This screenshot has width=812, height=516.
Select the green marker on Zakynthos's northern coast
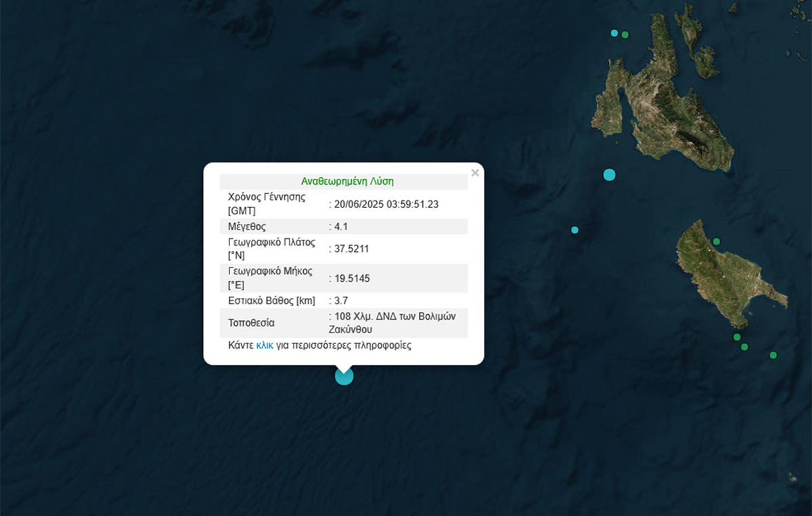coord(716,242)
